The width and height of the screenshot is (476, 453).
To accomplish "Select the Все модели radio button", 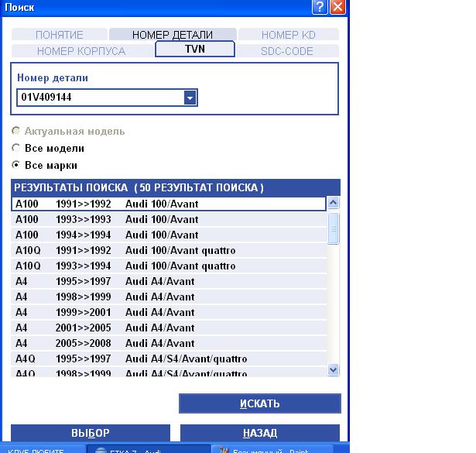I will [x=16, y=148].
